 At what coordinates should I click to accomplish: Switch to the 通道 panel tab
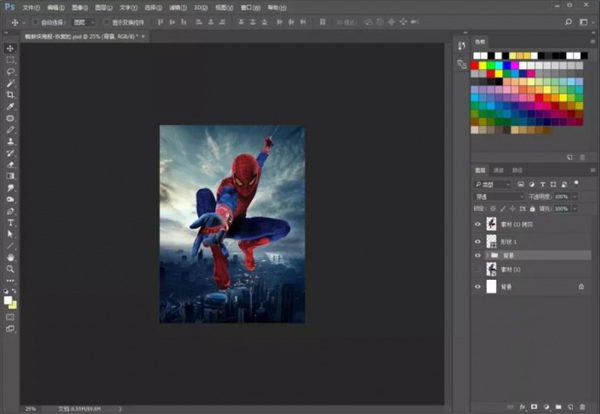[500, 171]
